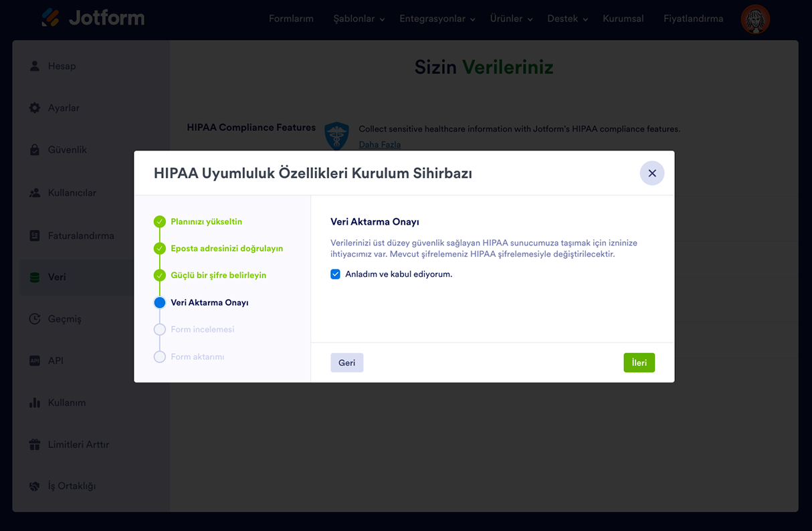Click the Form incelemesi step label
This screenshot has height=531, width=812.
(202, 329)
